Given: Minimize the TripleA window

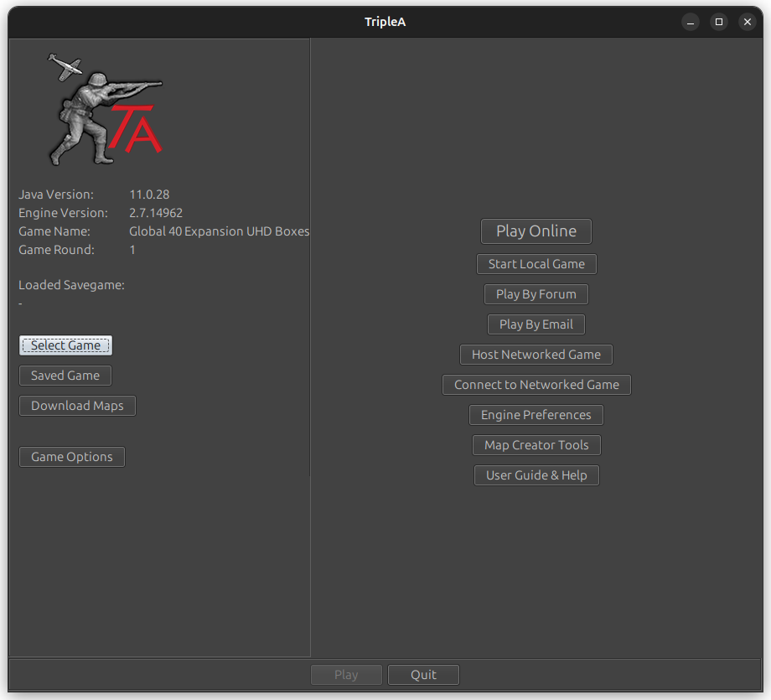Looking at the screenshot, I should pos(690,22).
